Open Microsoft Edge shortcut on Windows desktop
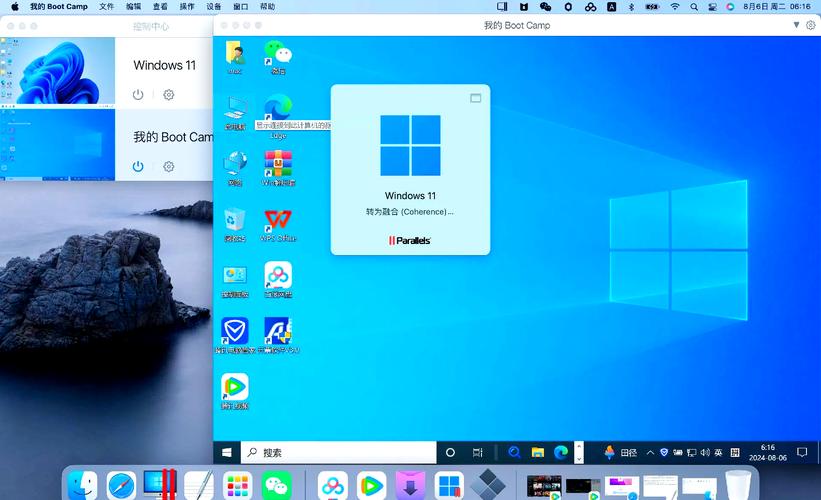The height and width of the screenshot is (500, 821). [x=278, y=107]
